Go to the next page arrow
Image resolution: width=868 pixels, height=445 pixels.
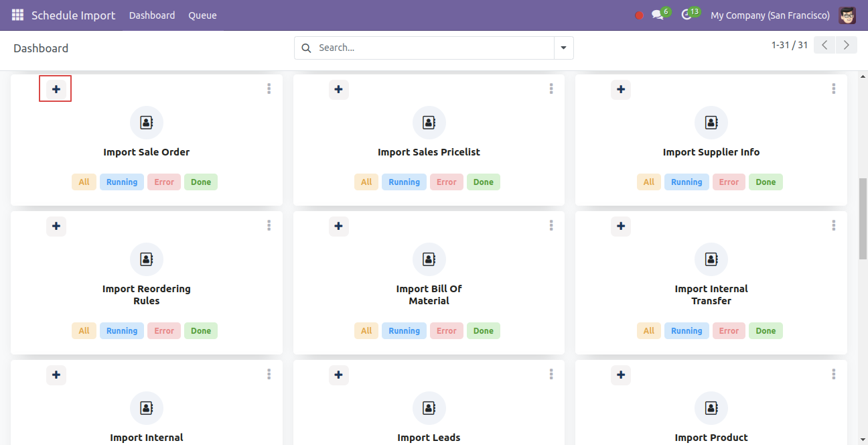tap(847, 45)
